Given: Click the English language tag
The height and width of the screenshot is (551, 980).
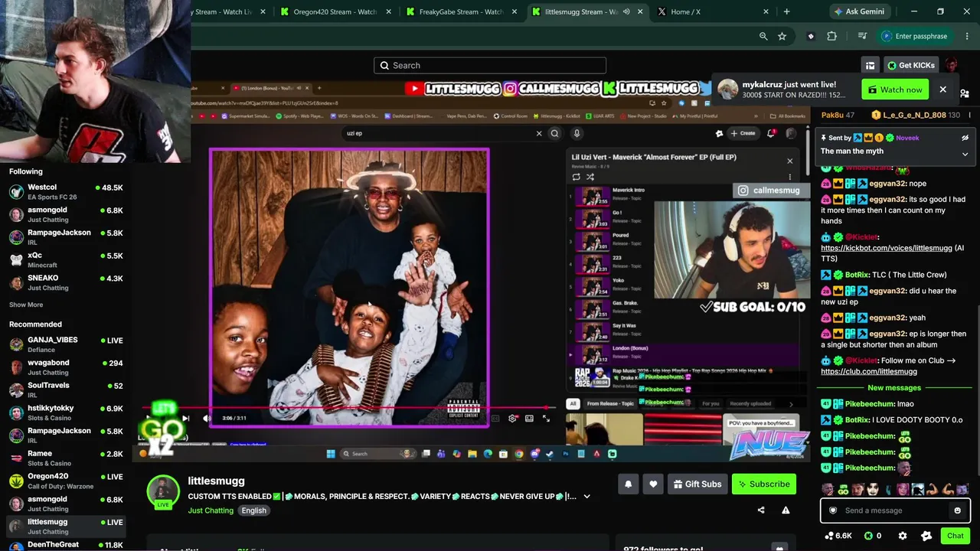Looking at the screenshot, I should click(x=254, y=510).
